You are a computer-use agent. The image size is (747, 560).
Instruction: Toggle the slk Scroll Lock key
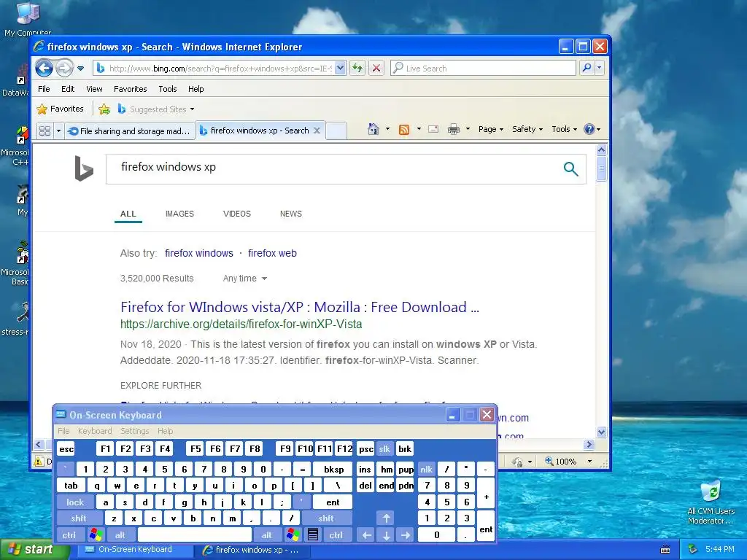[x=384, y=449]
